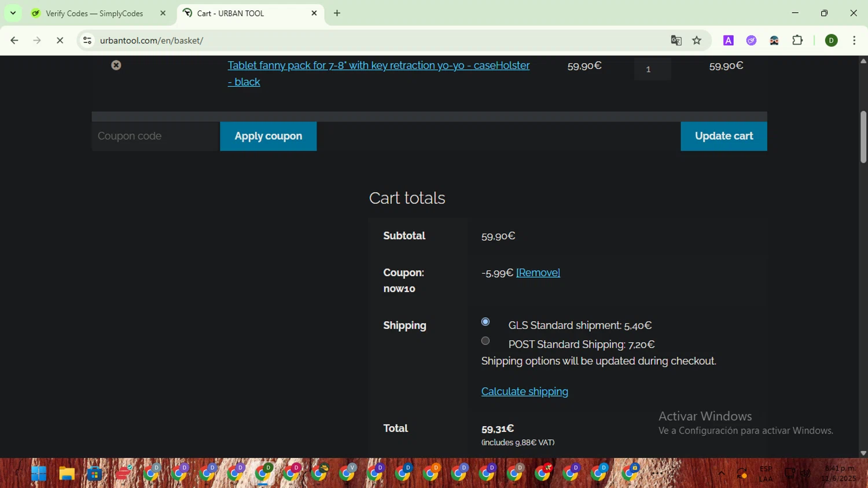Select GLS Standard shipment option
This screenshot has height=488, width=868.
point(486,322)
